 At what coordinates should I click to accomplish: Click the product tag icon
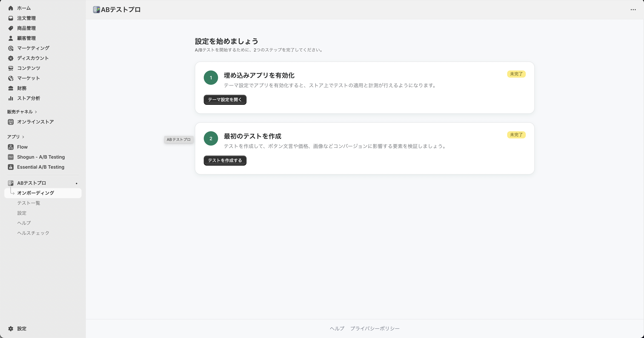(11, 28)
